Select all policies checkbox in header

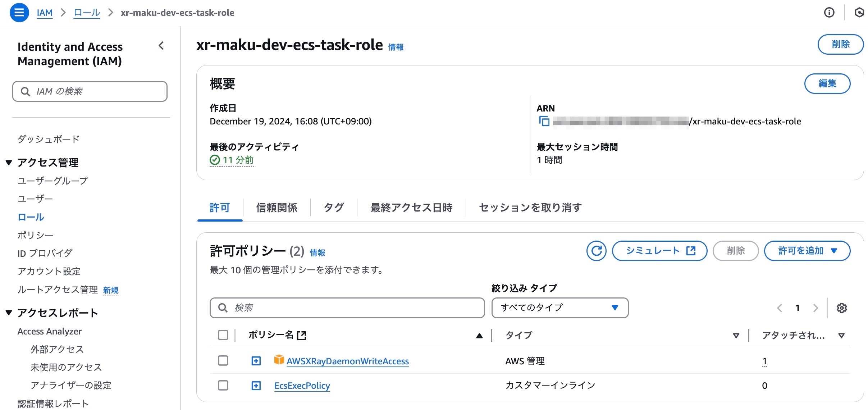pos(223,335)
